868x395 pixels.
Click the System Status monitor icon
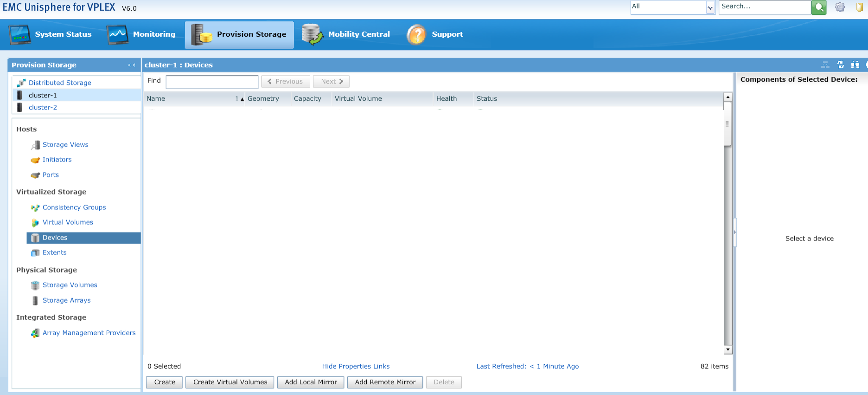pos(20,34)
